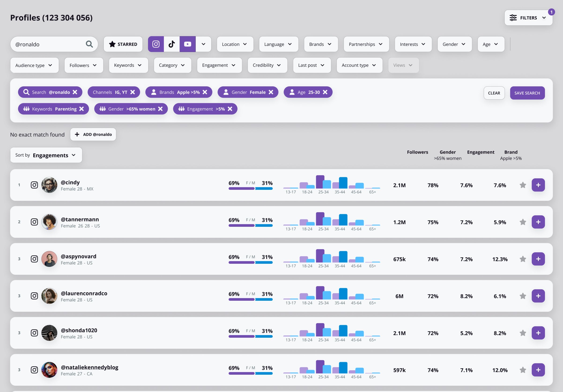The width and height of the screenshot is (563, 392).
Task: Remove the Keywords Parenting filter chip
Action: click(x=82, y=109)
